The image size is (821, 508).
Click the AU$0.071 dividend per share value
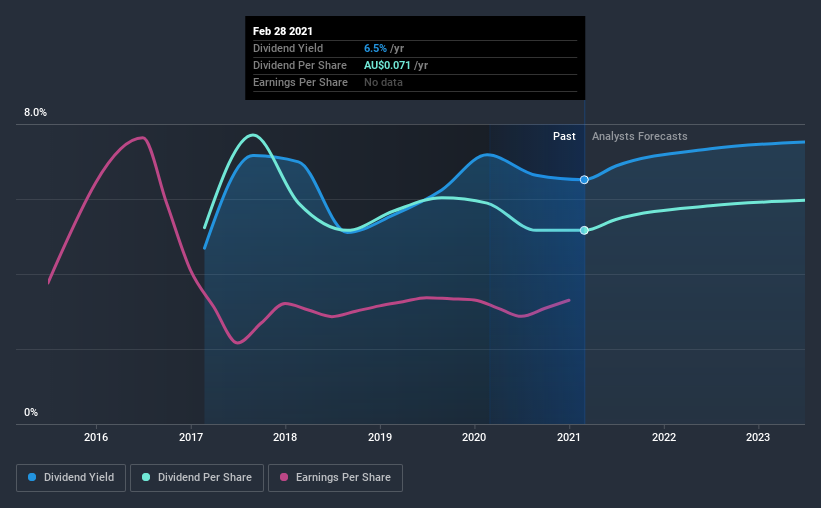387,65
